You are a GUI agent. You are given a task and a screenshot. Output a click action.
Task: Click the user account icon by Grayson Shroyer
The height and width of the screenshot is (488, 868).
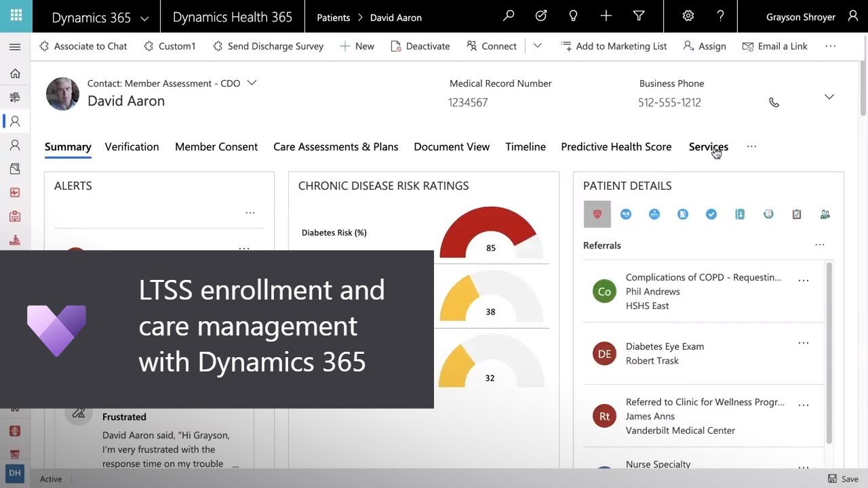pos(853,16)
